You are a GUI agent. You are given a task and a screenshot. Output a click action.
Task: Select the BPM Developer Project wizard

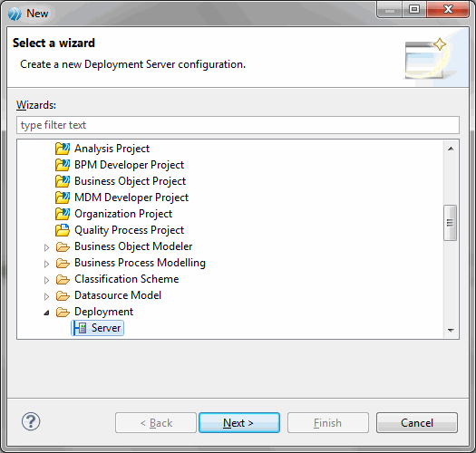click(x=130, y=165)
